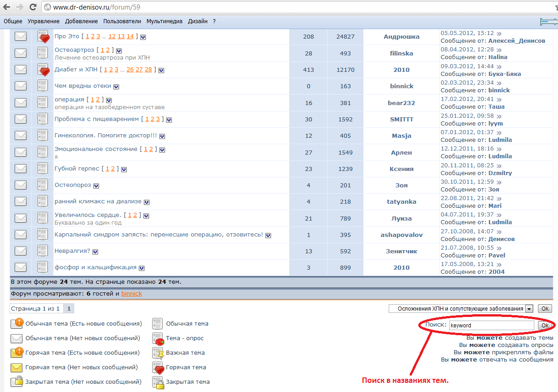Go to last post arrow for Андрюшка's topic
This screenshot has height=392, width=558.
pos(499,33)
